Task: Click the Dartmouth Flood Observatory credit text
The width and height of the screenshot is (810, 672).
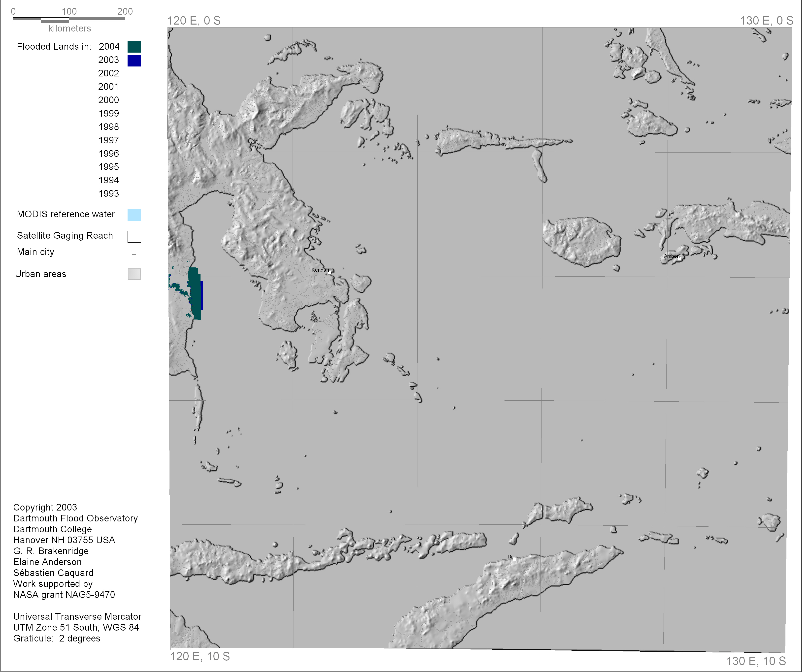Action: pyautogui.click(x=75, y=518)
